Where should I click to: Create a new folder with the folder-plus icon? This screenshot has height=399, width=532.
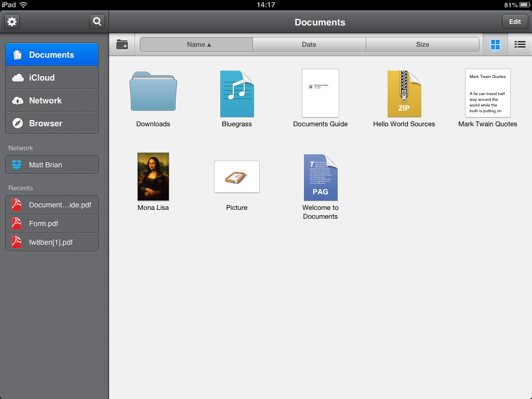(122, 45)
